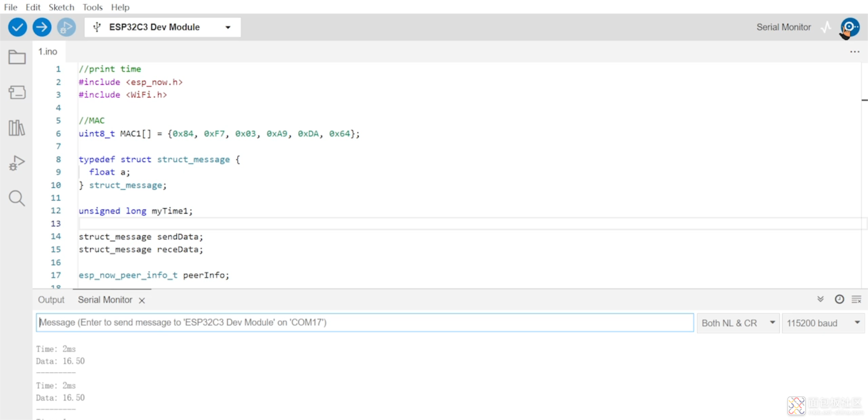Click 'typedef struct struct_message {' line
This screenshot has height=420, width=868.
(159, 160)
